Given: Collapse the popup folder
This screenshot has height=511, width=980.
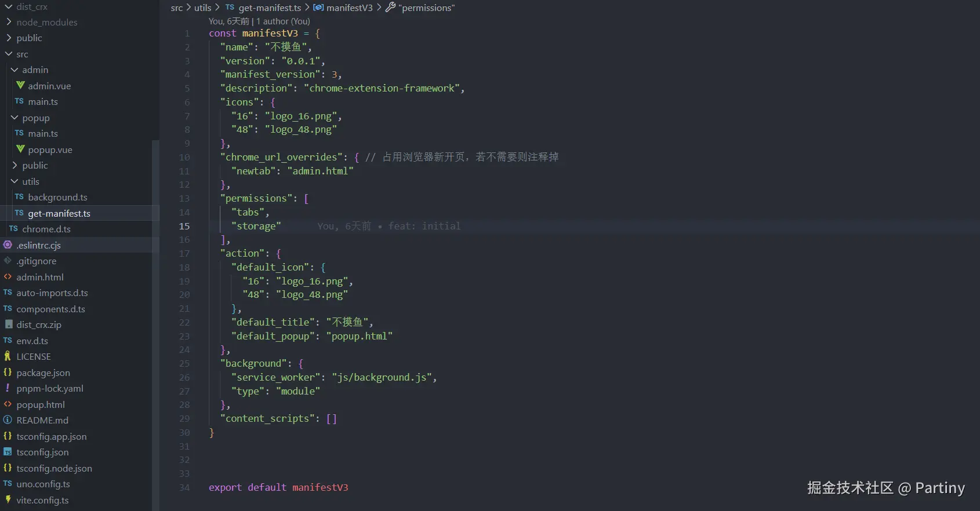Looking at the screenshot, I should [14, 118].
